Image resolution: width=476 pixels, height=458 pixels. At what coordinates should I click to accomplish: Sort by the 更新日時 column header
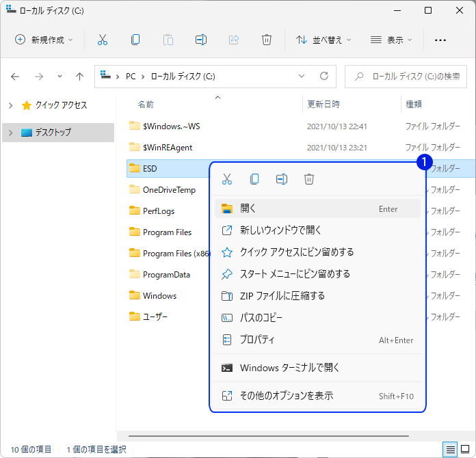coord(323,105)
